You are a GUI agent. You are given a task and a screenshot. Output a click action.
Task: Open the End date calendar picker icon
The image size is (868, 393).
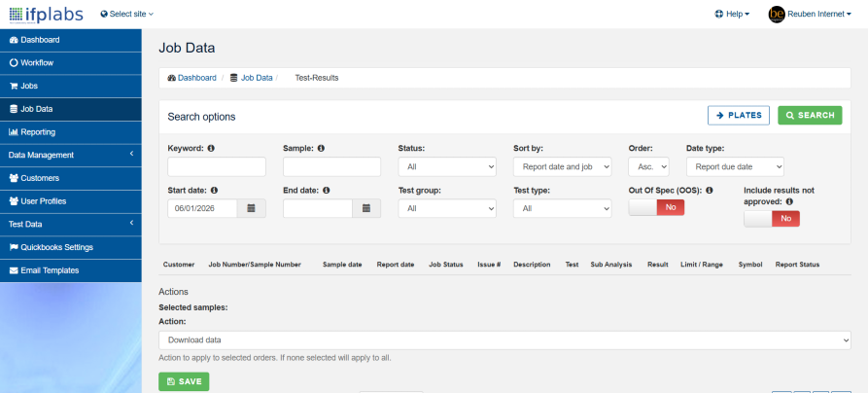click(x=366, y=208)
